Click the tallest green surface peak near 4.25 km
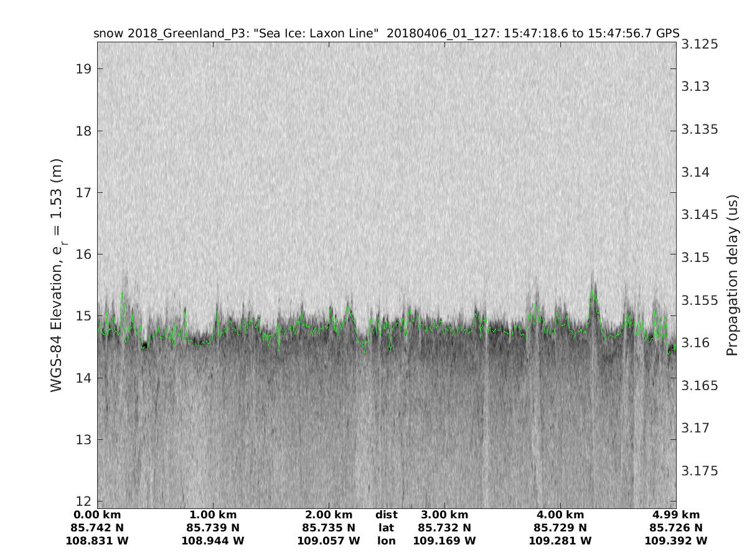 coord(593,292)
